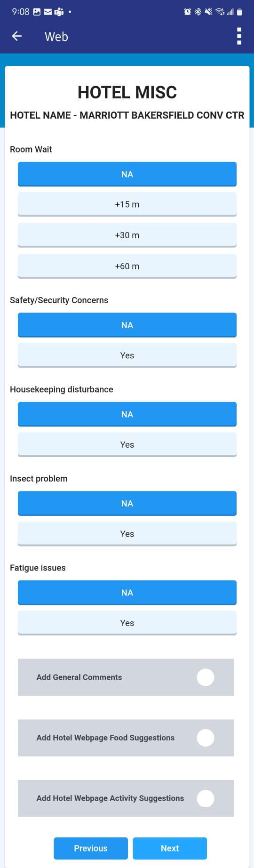This screenshot has width=254, height=868.
Task: Tap the battery icon in status bar
Action: [x=239, y=12]
